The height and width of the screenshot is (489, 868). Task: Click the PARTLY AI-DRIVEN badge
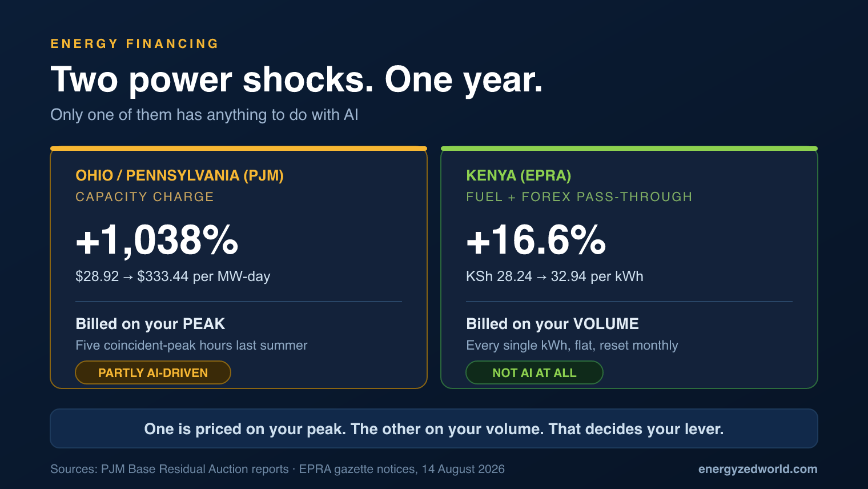point(153,372)
